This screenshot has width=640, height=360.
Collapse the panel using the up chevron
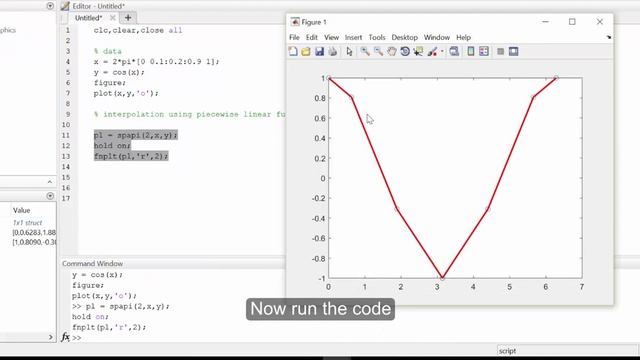tap(50, 182)
